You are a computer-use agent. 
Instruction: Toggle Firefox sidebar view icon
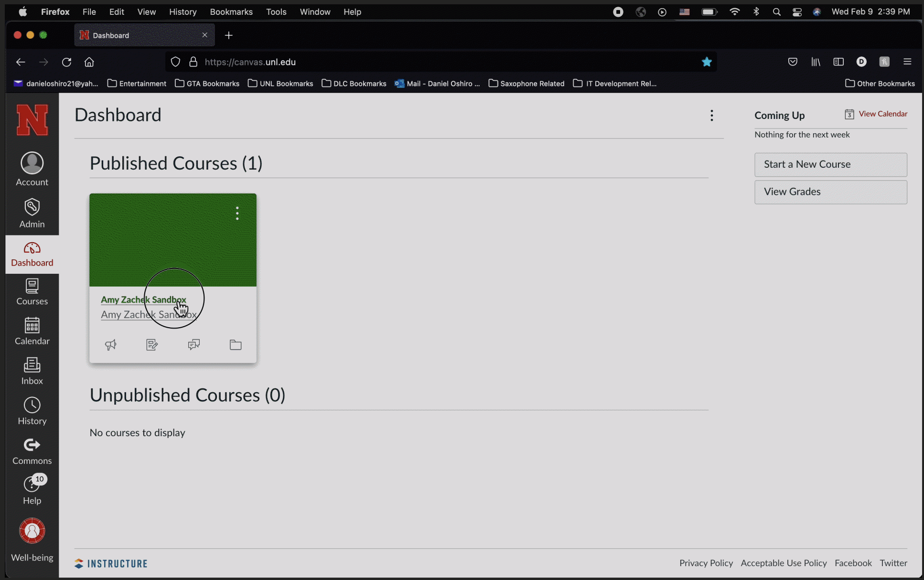tap(838, 62)
